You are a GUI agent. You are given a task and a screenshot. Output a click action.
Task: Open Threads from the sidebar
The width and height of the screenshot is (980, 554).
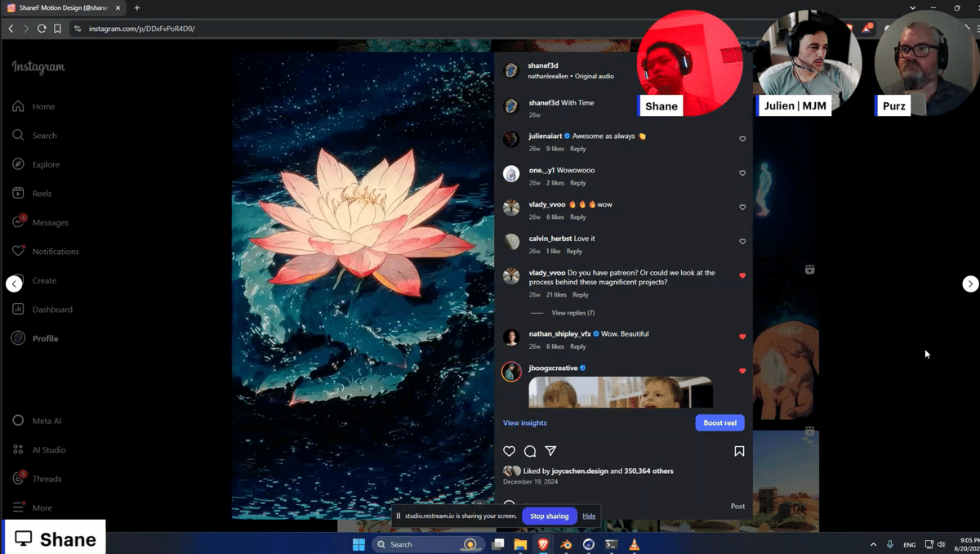pyautogui.click(x=37, y=479)
